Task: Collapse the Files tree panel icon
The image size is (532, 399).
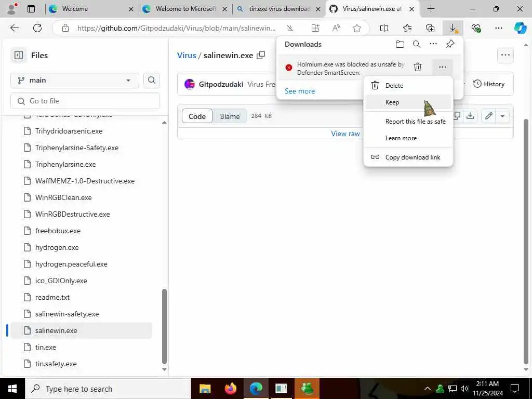Action: (x=19, y=55)
